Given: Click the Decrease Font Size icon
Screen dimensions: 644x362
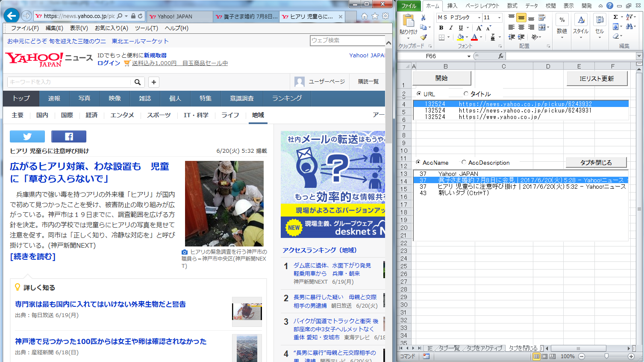Looking at the screenshot, I should tap(489, 27).
